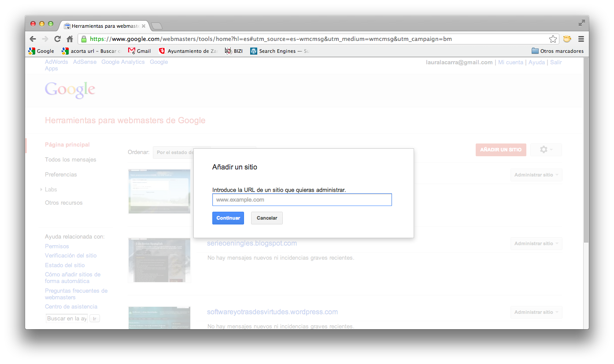This screenshot has width=614, height=364.
Task: Click the page vertical scrollbar
Action: pyautogui.click(x=585, y=150)
